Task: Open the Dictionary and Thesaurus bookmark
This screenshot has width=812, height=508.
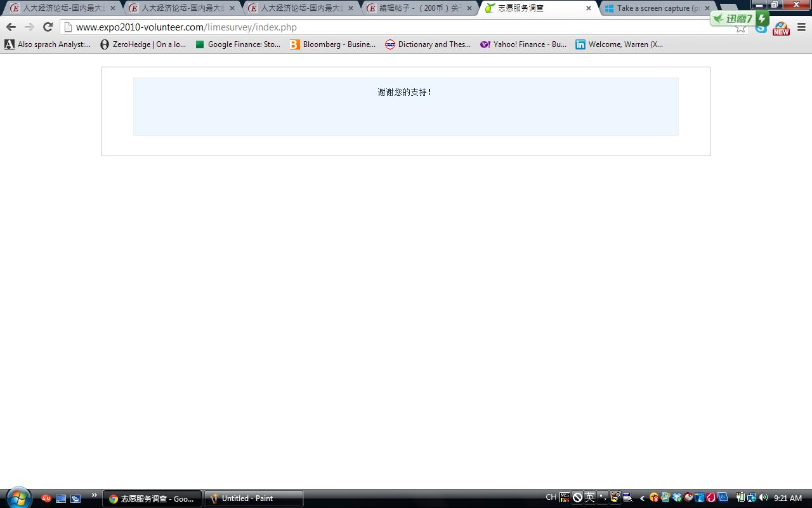Action: (x=428, y=44)
